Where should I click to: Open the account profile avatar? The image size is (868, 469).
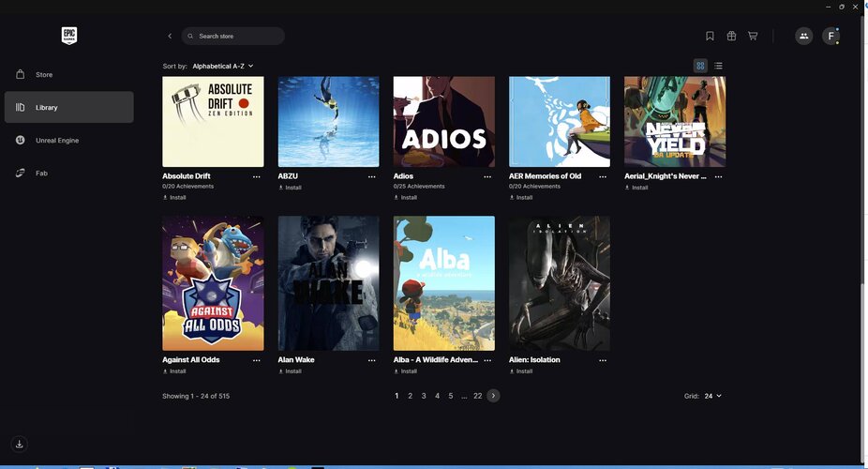[831, 36]
